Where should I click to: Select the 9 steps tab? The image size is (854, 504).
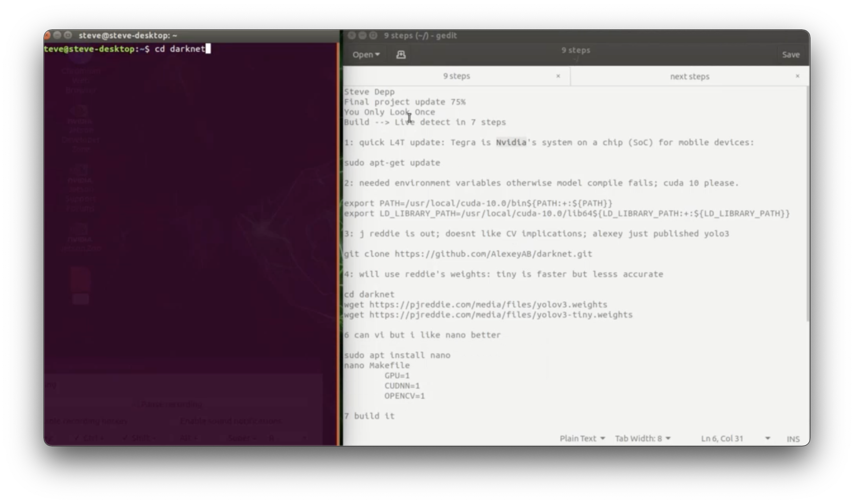click(x=456, y=76)
